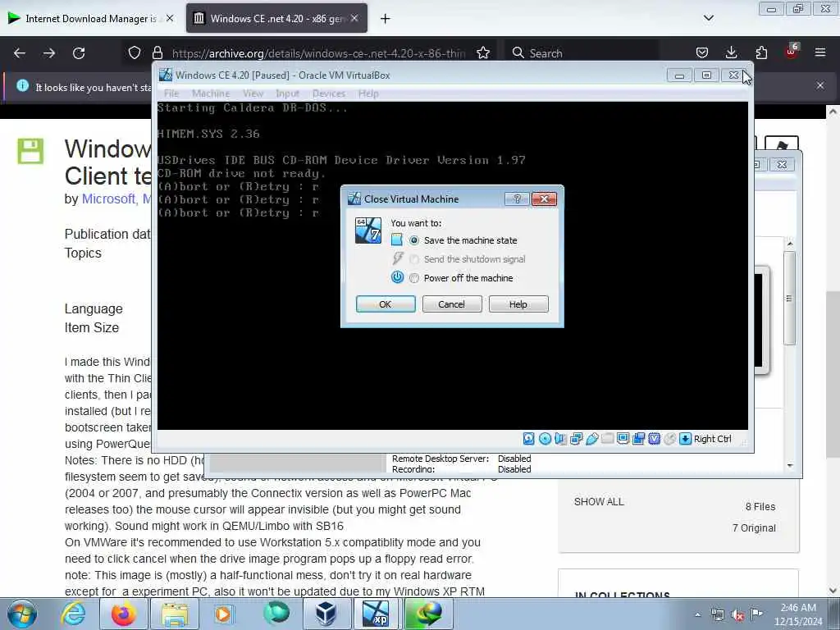
Task: Click the optical drive status icon
Action: [545, 439]
